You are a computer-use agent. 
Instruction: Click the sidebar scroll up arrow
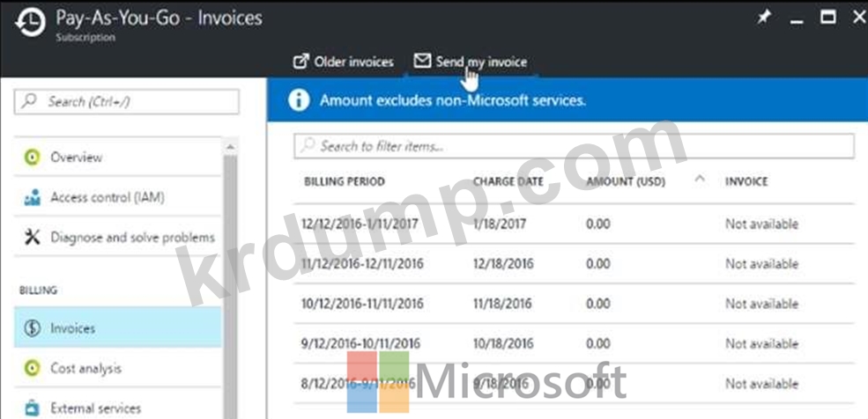tap(230, 146)
